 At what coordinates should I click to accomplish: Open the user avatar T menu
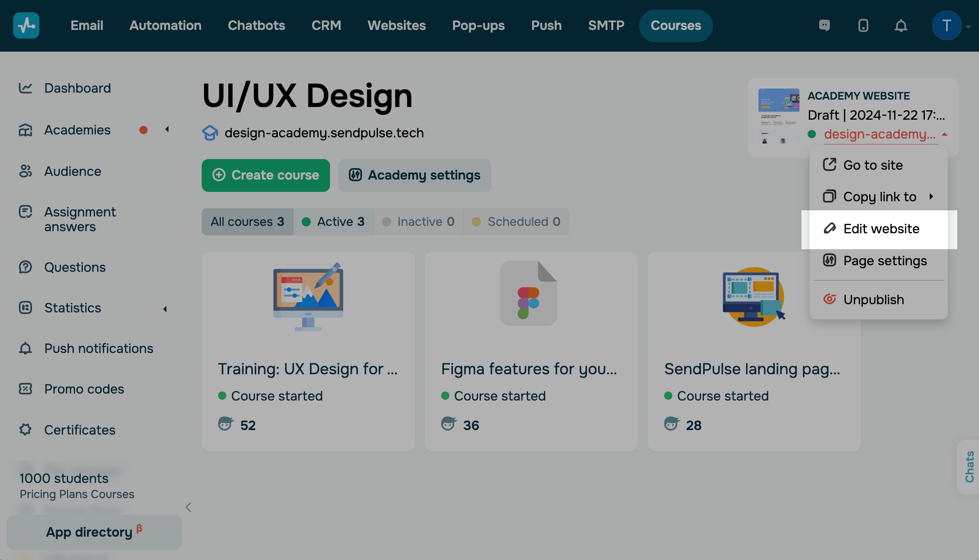947,25
